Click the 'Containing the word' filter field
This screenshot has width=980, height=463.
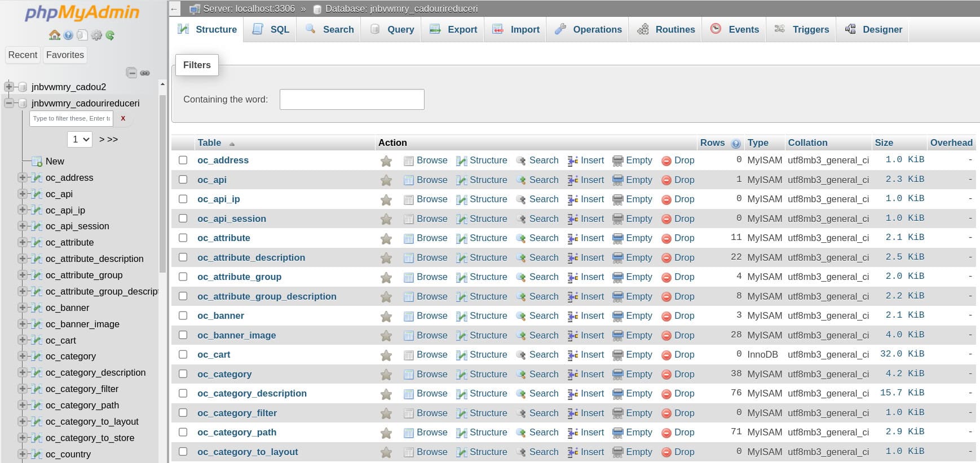[352, 100]
